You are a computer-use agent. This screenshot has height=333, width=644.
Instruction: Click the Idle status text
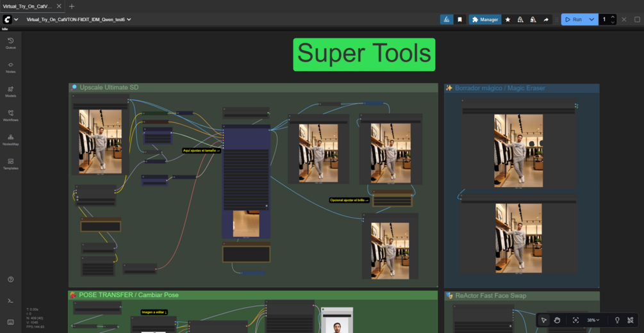5,29
